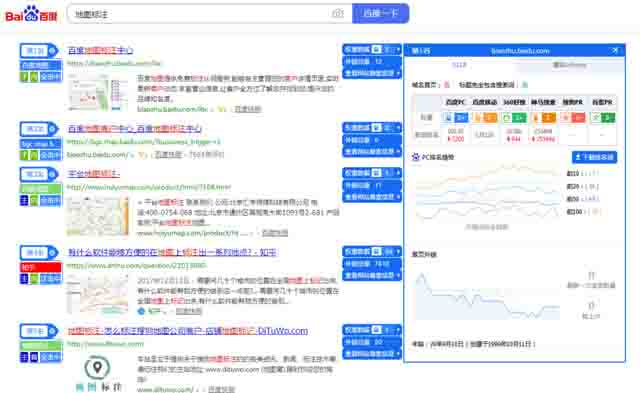Image resolution: width=640 pixels, height=393 pixels.
Task: Click 百度快照 snapshot link under the first result
Action: (247, 109)
